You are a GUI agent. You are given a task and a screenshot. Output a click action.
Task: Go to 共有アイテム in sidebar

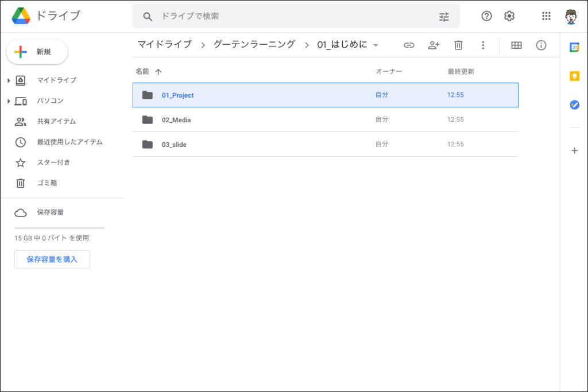[56, 122]
